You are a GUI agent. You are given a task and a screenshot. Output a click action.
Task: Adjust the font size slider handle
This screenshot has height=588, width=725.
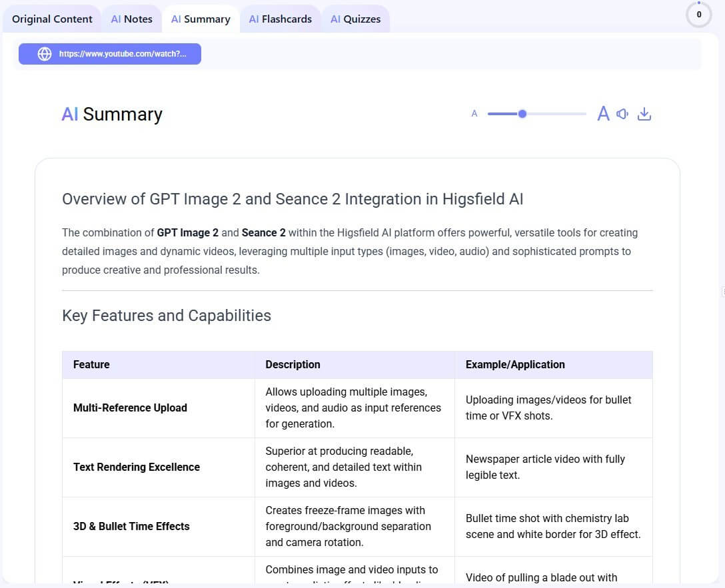522,114
